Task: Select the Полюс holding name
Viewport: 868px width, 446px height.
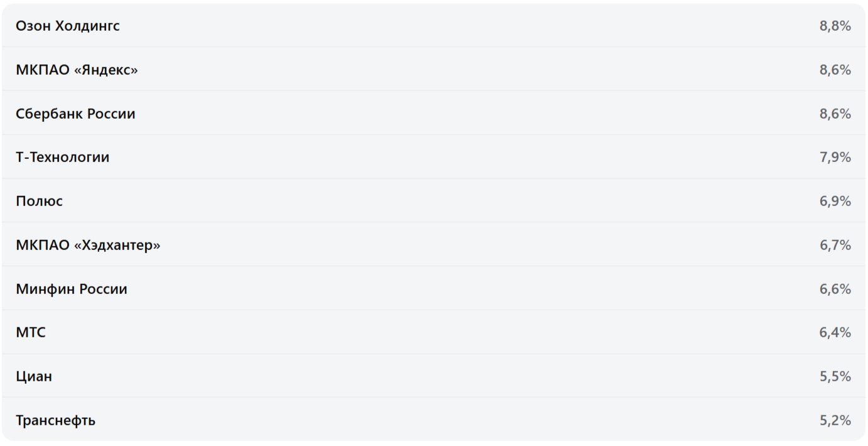Action: (x=39, y=201)
